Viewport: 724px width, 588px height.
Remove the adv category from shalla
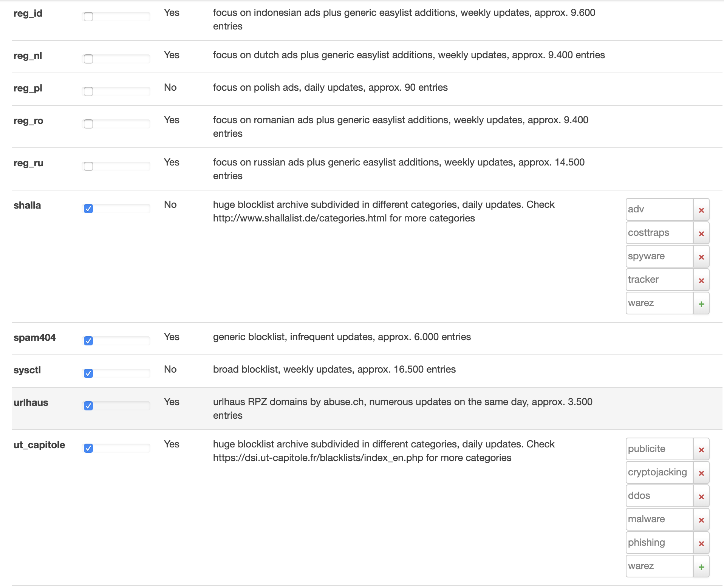coord(701,210)
